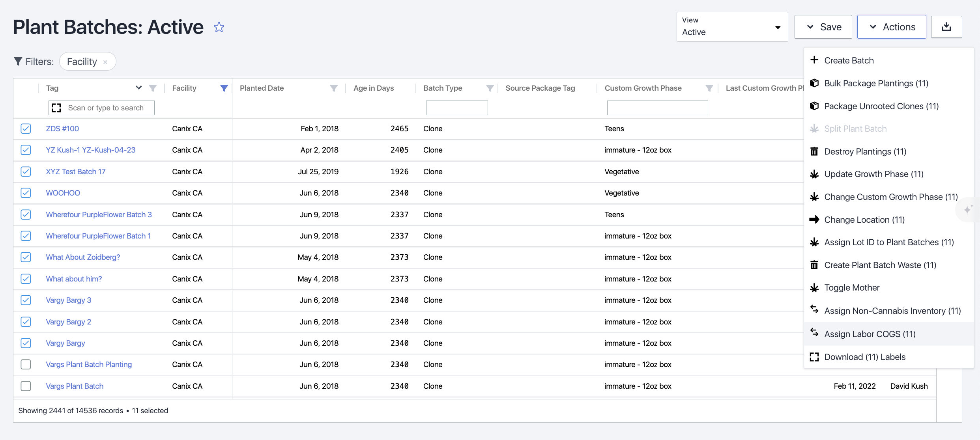Expand the Tag column sort chevron
Screen dimensions: 980x440
[x=138, y=88]
